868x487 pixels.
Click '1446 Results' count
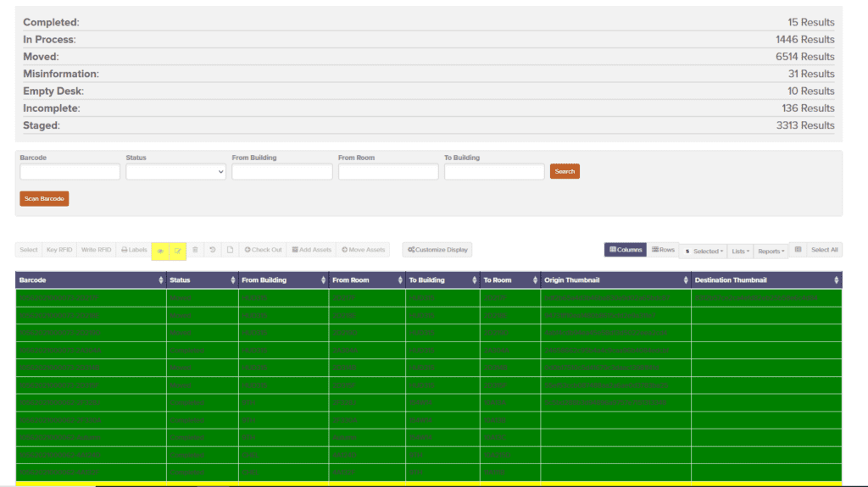[x=805, y=39]
